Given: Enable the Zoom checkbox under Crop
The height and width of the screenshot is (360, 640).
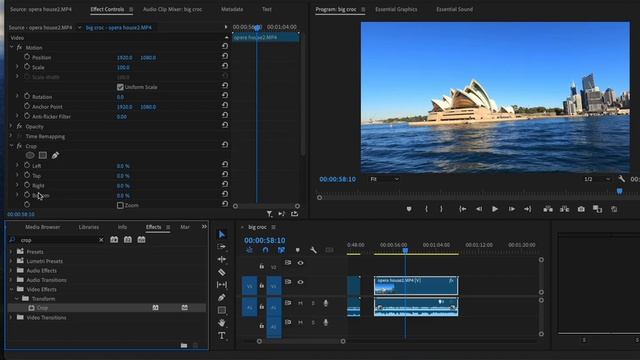Looking at the screenshot, I should 120,205.
